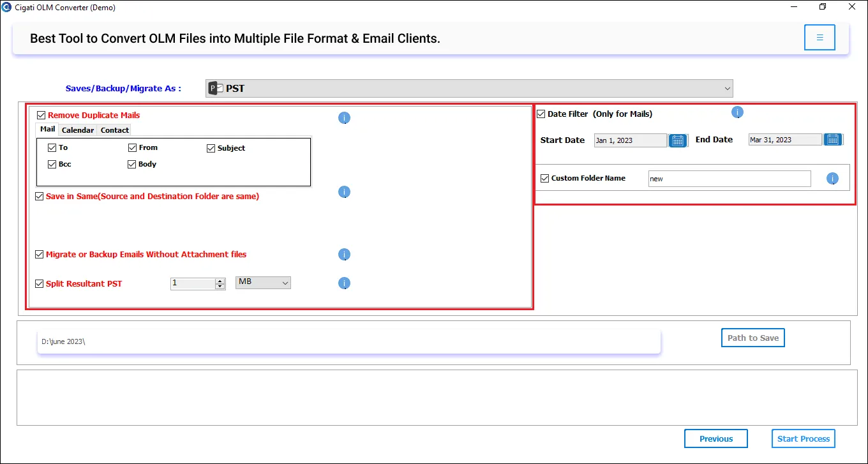The image size is (868, 464).
Task: Disable the Date Filter checkbox
Action: tap(541, 114)
